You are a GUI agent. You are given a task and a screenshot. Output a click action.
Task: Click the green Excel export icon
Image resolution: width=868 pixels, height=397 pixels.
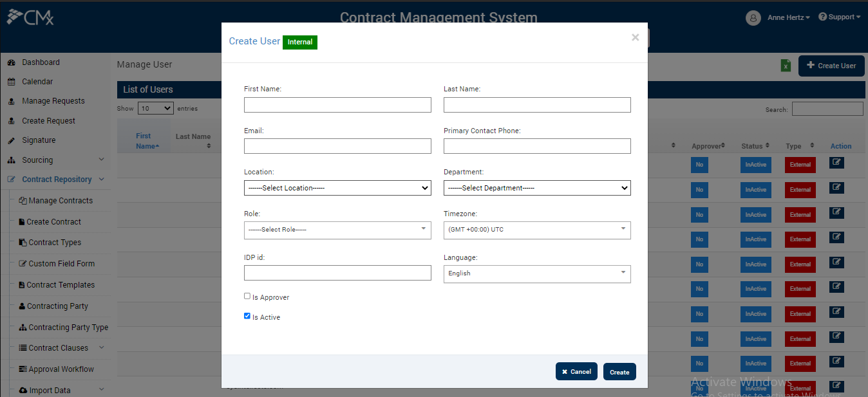[x=785, y=66]
